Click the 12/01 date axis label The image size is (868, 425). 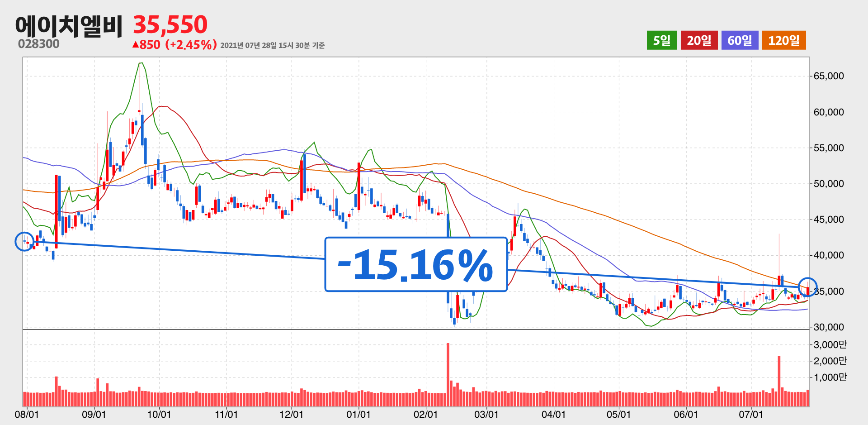click(292, 414)
